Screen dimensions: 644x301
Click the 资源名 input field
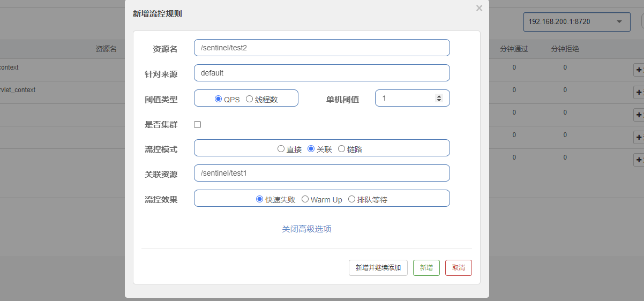[321, 48]
